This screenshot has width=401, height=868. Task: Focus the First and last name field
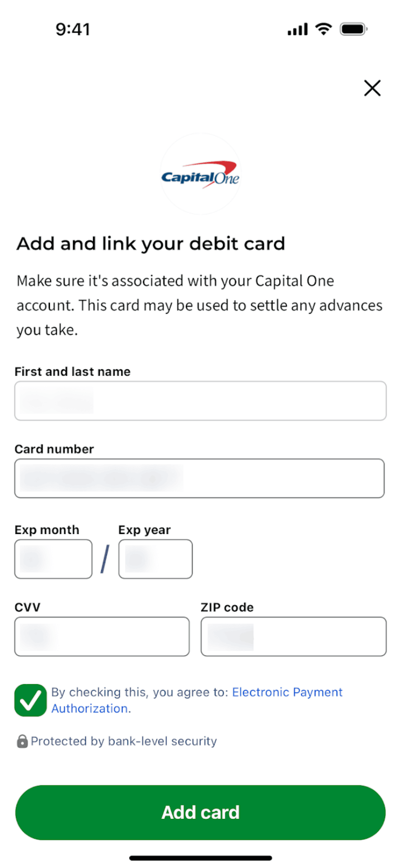[200, 401]
